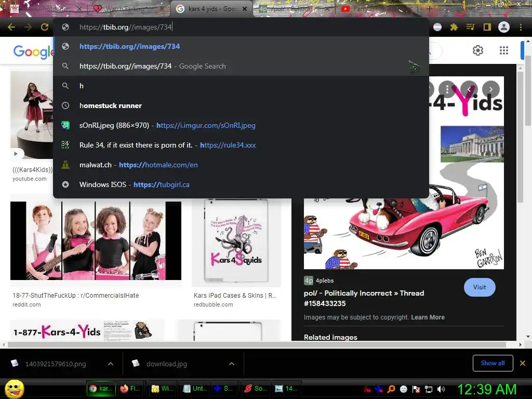Open the 'Learn More' copyright link
The image size is (532, 399).
pyautogui.click(x=428, y=317)
